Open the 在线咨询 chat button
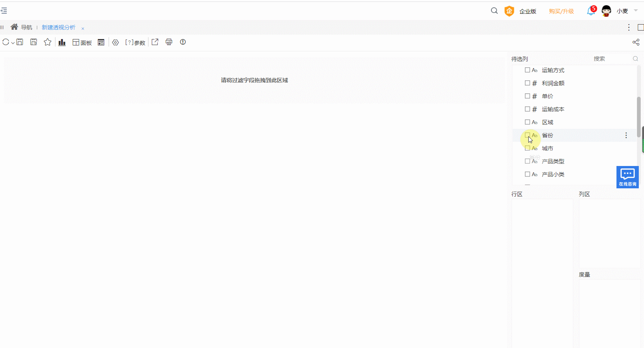This screenshot has width=644, height=348. click(628, 177)
